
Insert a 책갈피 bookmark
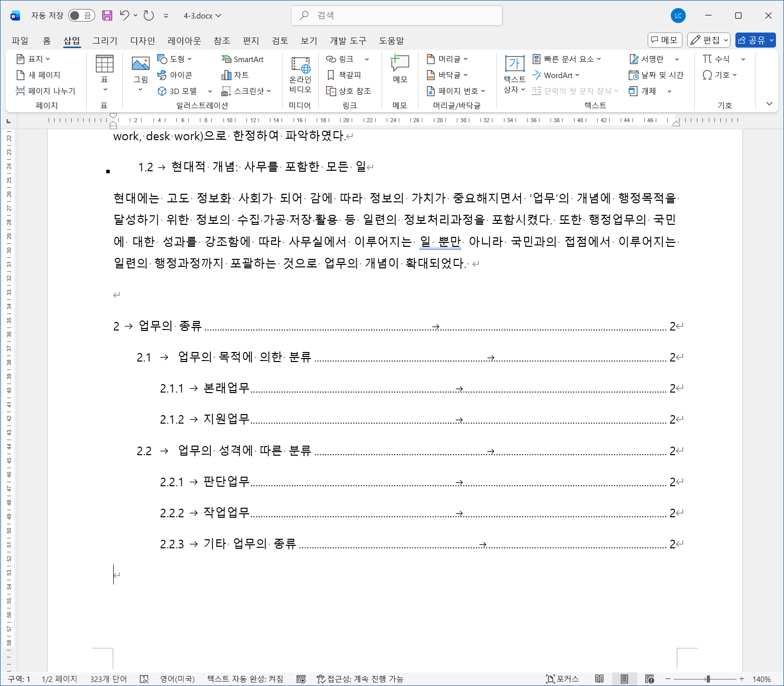pos(344,75)
